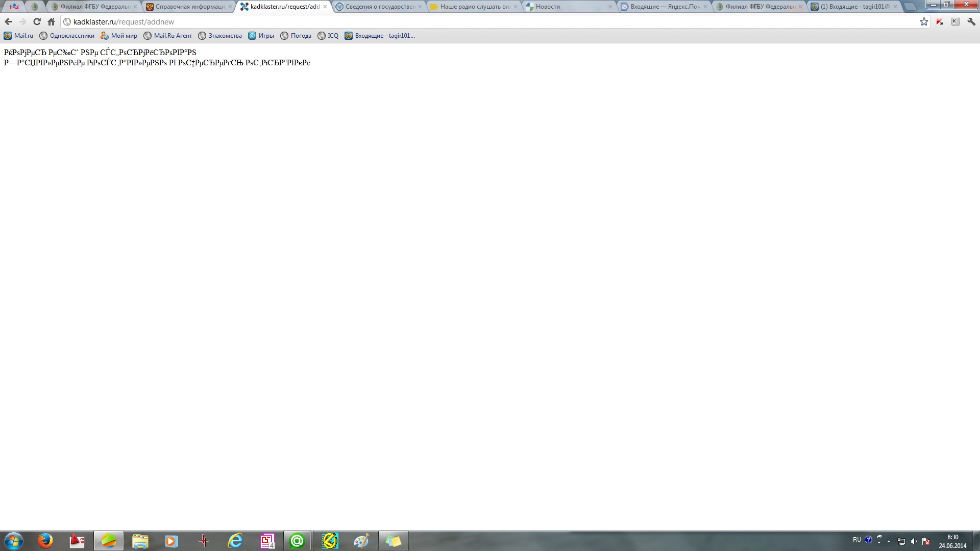
Task: Open the new tab button
Action: coord(910,7)
